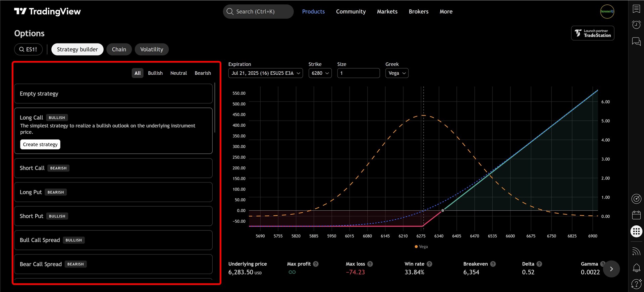Click TradeStation launch partner badge
Viewport: 644px width, 292px height.
[593, 33]
